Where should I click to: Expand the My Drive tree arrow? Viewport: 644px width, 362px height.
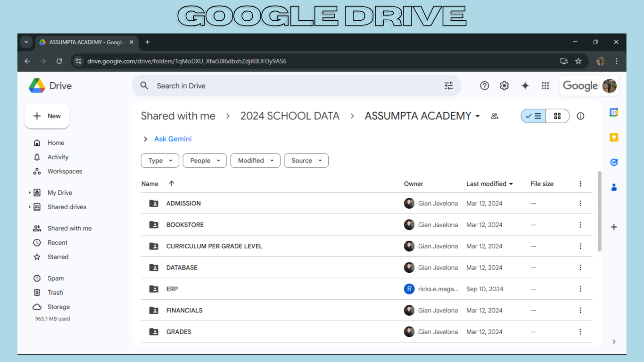pos(30,193)
